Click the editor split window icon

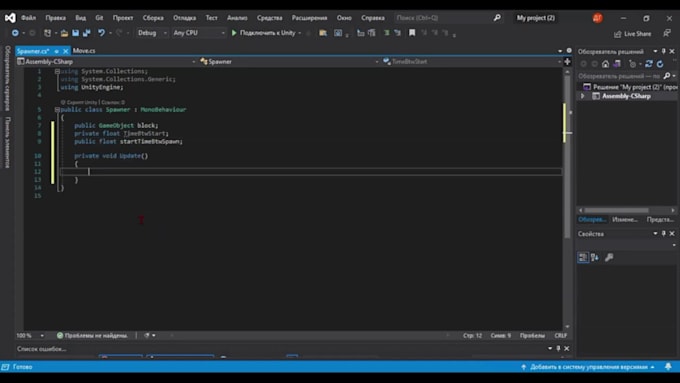tap(567, 62)
